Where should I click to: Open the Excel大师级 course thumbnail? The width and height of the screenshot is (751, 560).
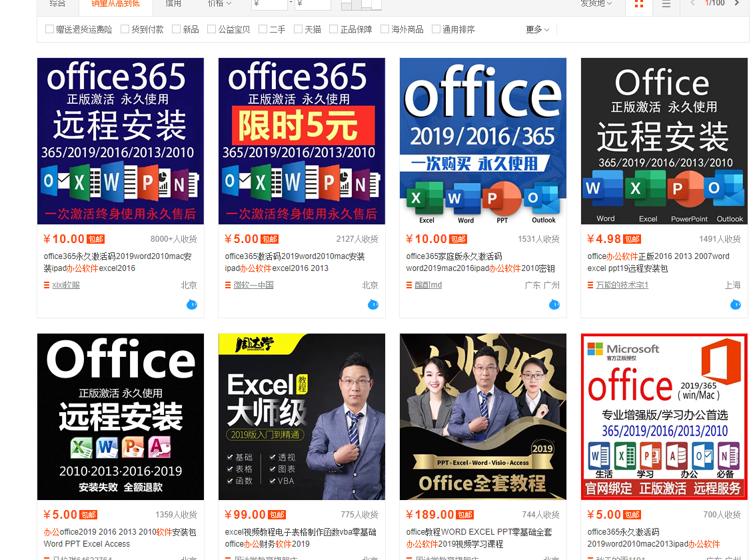[302, 417]
